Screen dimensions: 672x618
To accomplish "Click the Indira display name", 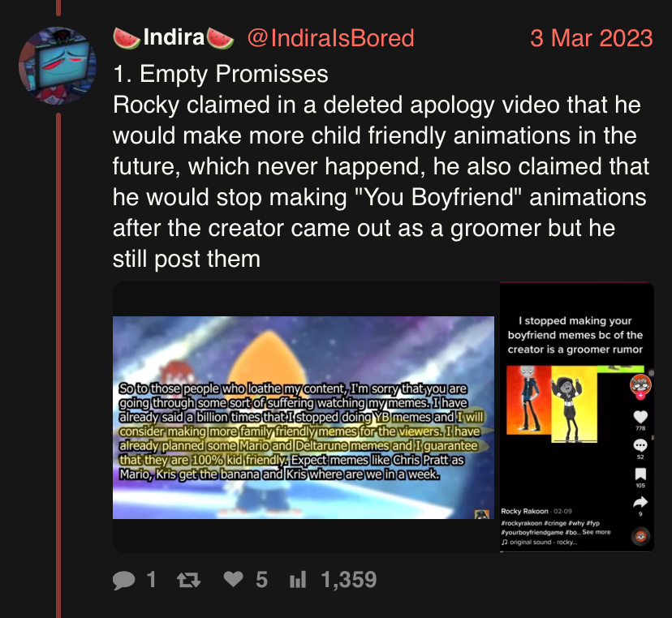I will pyautogui.click(x=174, y=37).
